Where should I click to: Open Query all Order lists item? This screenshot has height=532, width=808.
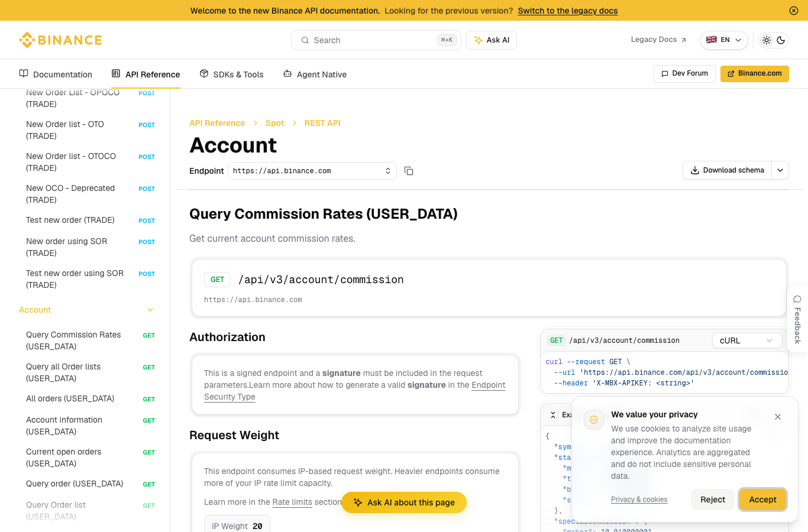coord(91,372)
